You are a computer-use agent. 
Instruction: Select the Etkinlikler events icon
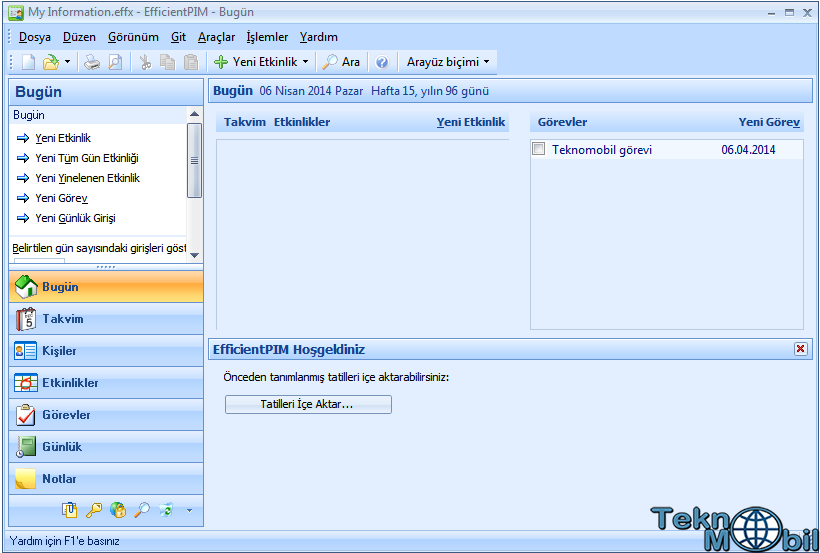(x=26, y=382)
